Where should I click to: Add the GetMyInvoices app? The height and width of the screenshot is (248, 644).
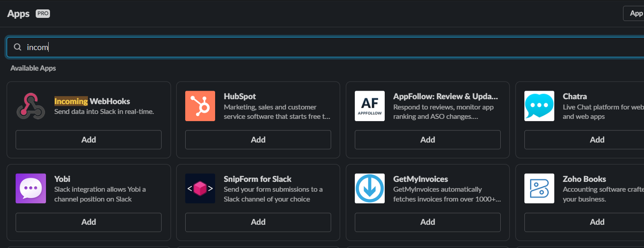[x=428, y=222]
